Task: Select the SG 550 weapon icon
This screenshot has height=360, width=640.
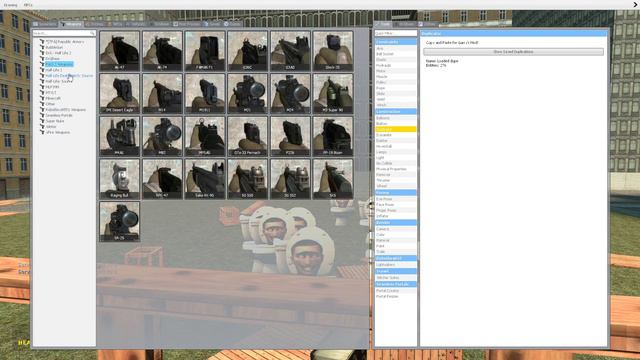Action: point(248,179)
